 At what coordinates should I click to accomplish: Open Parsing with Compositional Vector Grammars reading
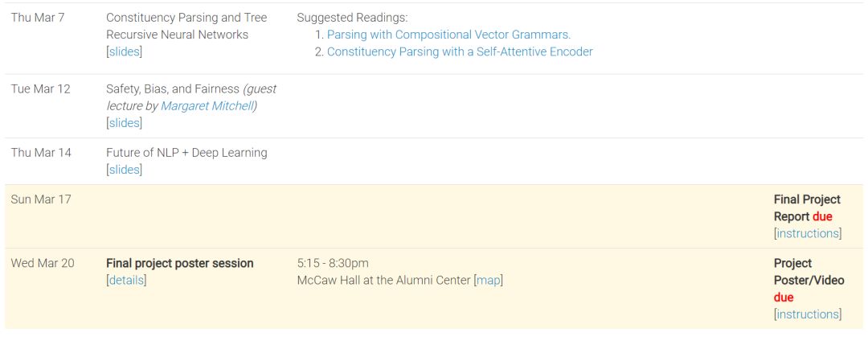click(448, 35)
